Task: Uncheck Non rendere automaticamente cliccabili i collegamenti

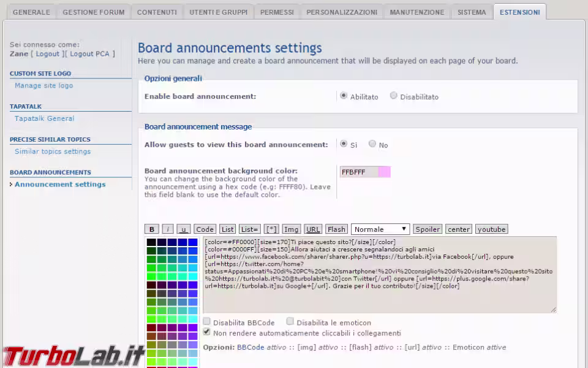Action: tap(206, 332)
